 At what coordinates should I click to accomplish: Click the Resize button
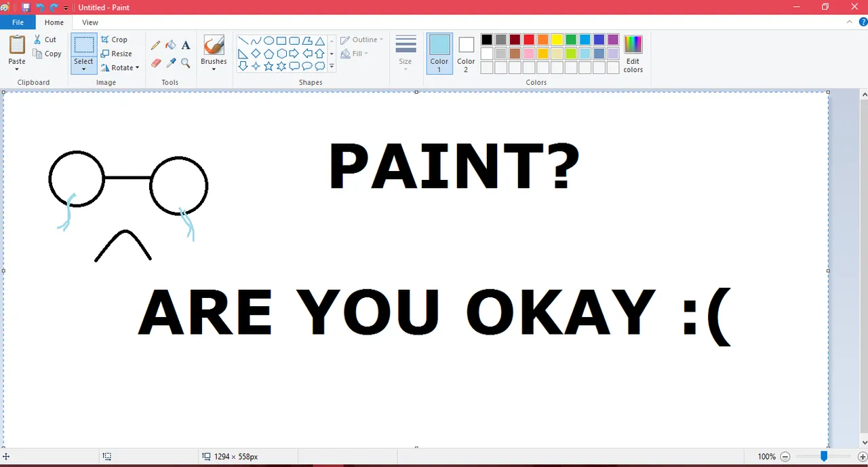(x=117, y=54)
